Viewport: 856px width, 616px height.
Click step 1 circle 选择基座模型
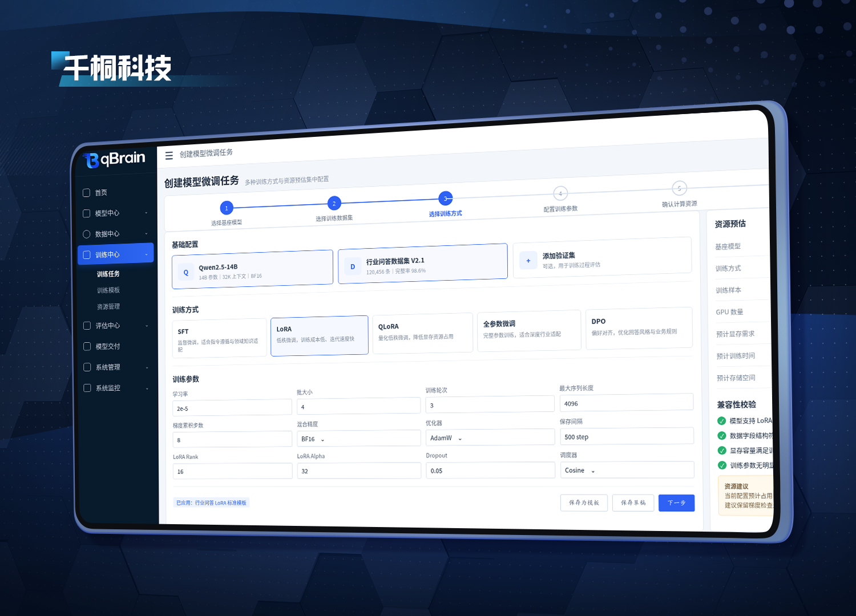point(227,208)
